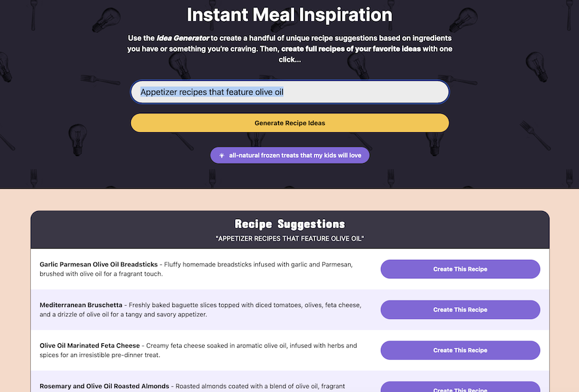Viewport: 579px width, 392px height.
Task: Click the Mediterranean Bruschetta title
Action: point(81,305)
